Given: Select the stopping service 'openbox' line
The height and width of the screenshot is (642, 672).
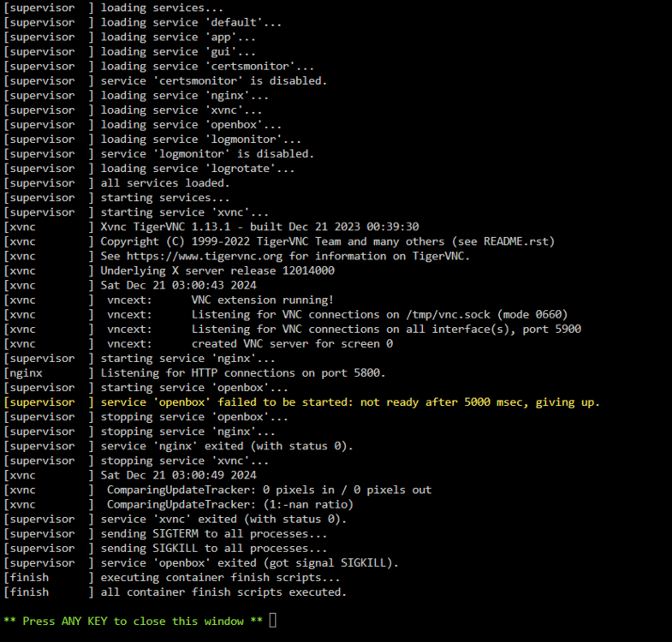Looking at the screenshot, I should 146,416.
